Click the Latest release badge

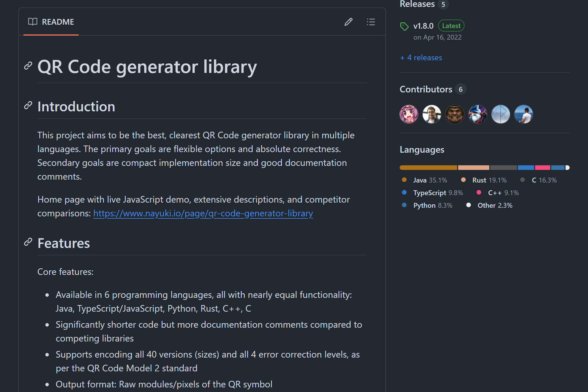click(x=451, y=26)
